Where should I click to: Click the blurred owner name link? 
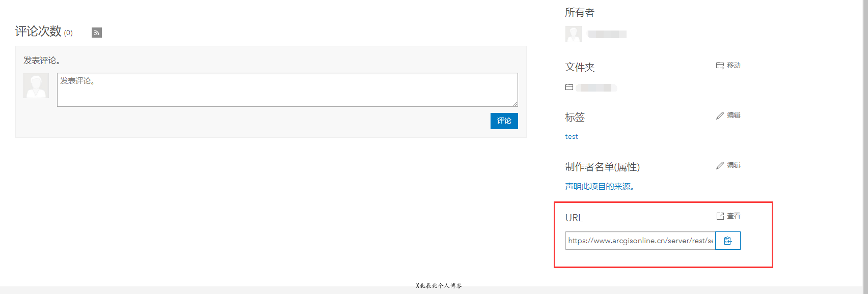(x=607, y=34)
